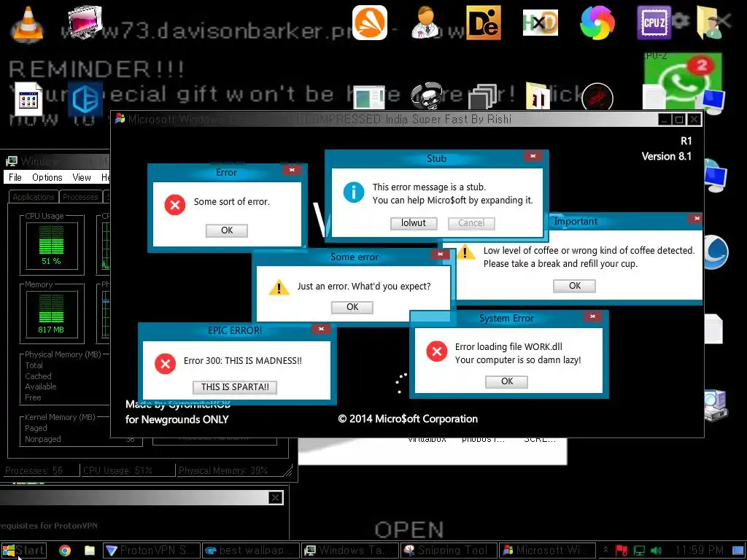Click Cancel in the Stub dialog
Screen dimensions: 747x560
tap(471, 223)
